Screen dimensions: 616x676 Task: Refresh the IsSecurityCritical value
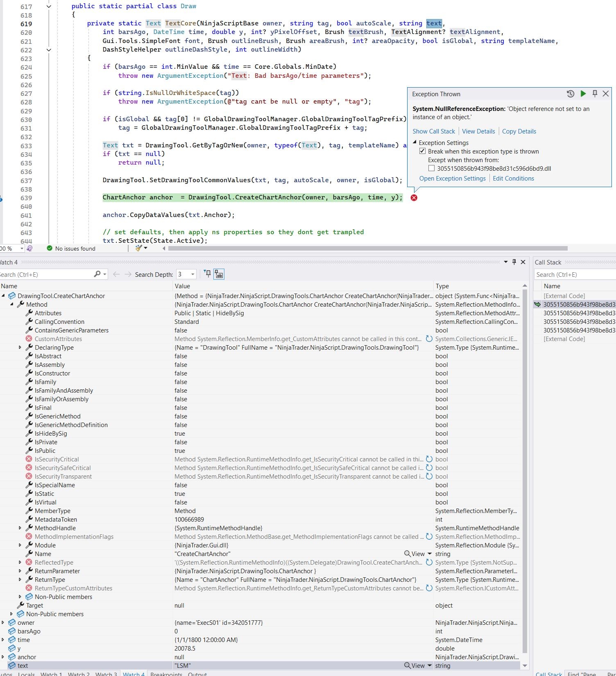(x=429, y=459)
